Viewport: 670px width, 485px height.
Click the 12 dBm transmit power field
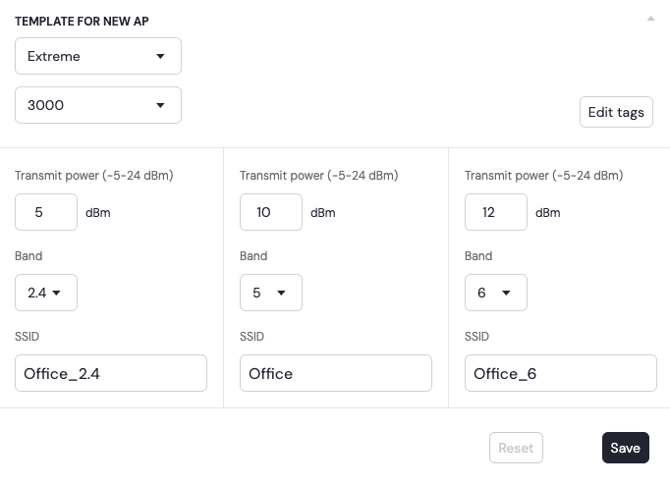pyautogui.click(x=496, y=212)
